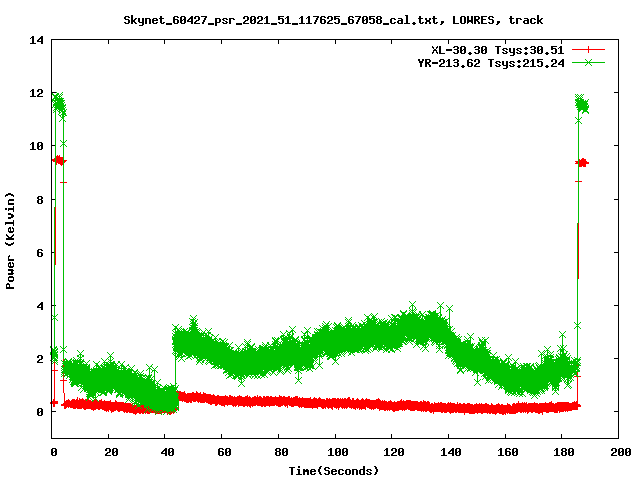Click the x-axis tick label 100

tap(337, 452)
